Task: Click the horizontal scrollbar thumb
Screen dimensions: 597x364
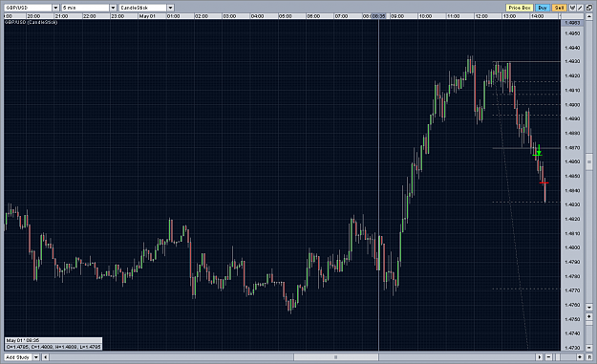Action: point(336,357)
